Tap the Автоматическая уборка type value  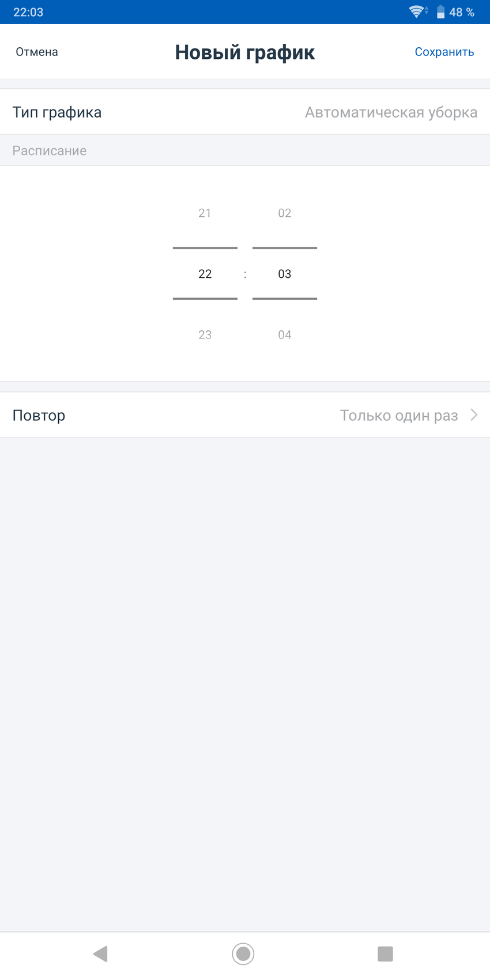point(391,112)
